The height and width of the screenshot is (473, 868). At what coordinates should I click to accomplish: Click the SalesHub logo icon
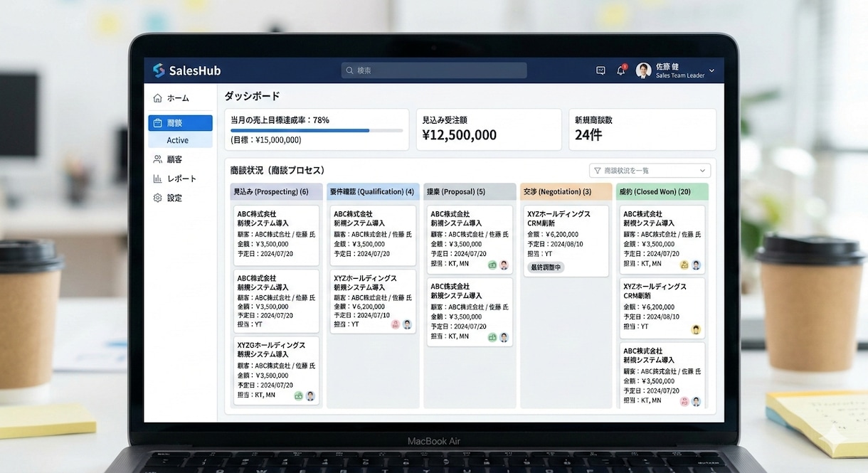pos(158,70)
